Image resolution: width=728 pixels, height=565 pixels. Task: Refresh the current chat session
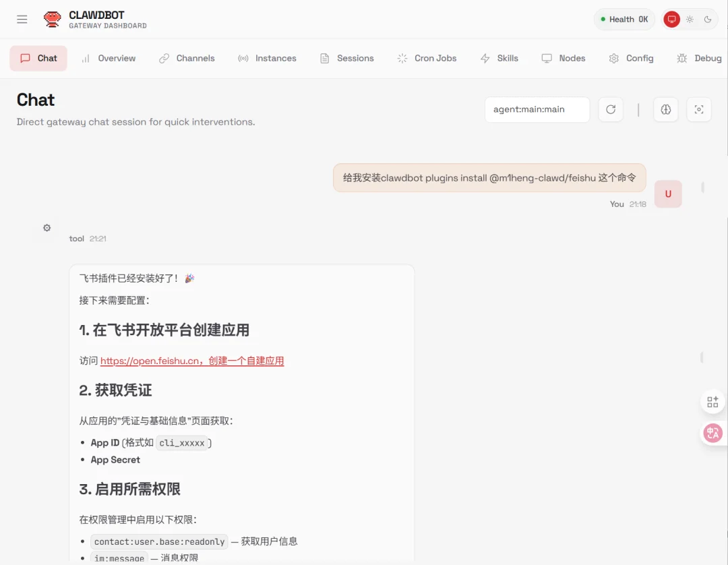coord(611,109)
